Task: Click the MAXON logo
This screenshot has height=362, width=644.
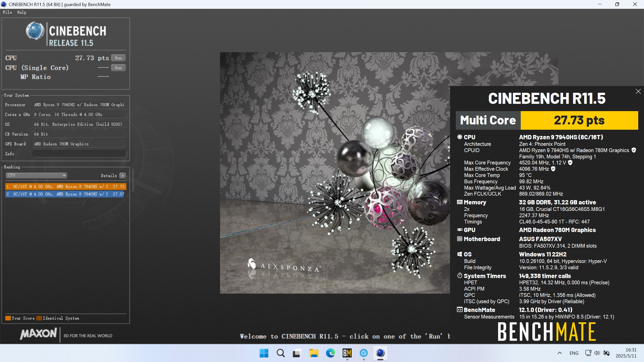Action: tap(38, 334)
